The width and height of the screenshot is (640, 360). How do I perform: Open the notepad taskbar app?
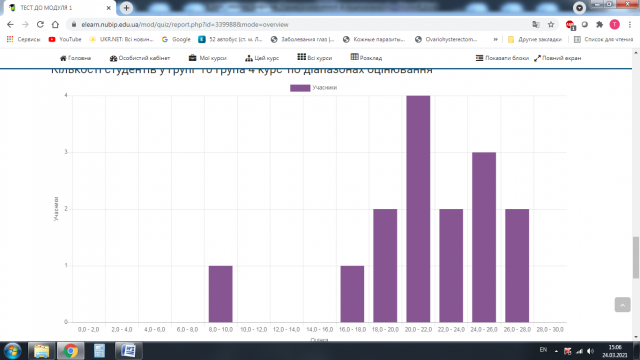pyautogui.click(x=99, y=351)
